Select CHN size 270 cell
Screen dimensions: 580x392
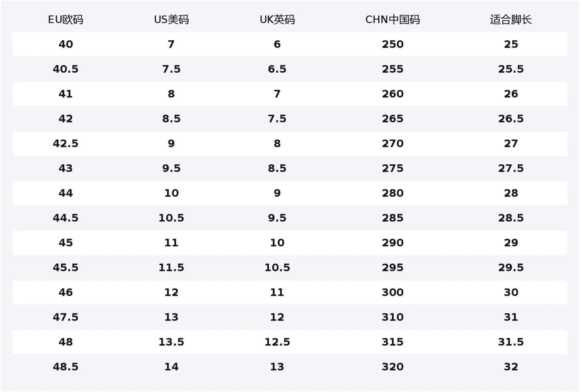pyautogui.click(x=393, y=143)
